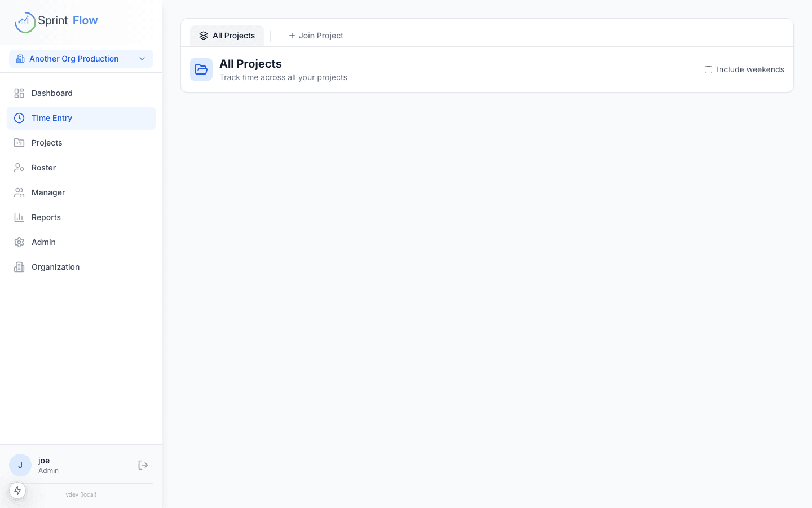Click the logout icon next to joe
The height and width of the screenshot is (508, 812).
tap(143, 465)
